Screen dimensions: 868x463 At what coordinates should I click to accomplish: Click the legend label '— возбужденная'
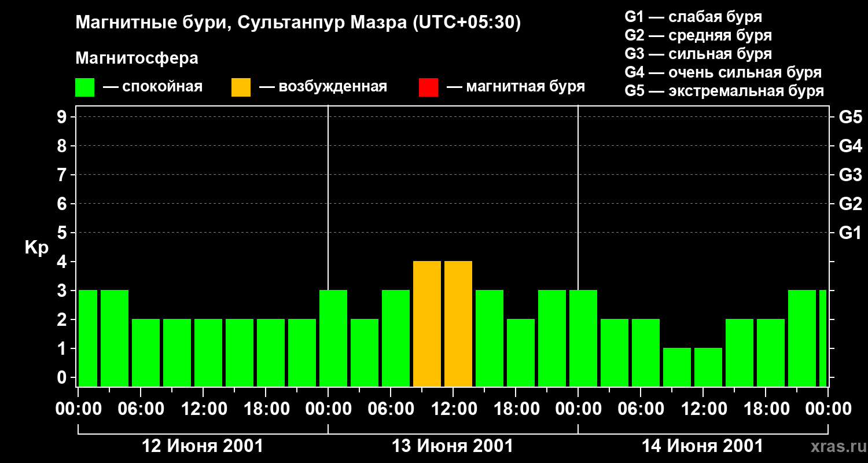click(x=323, y=87)
